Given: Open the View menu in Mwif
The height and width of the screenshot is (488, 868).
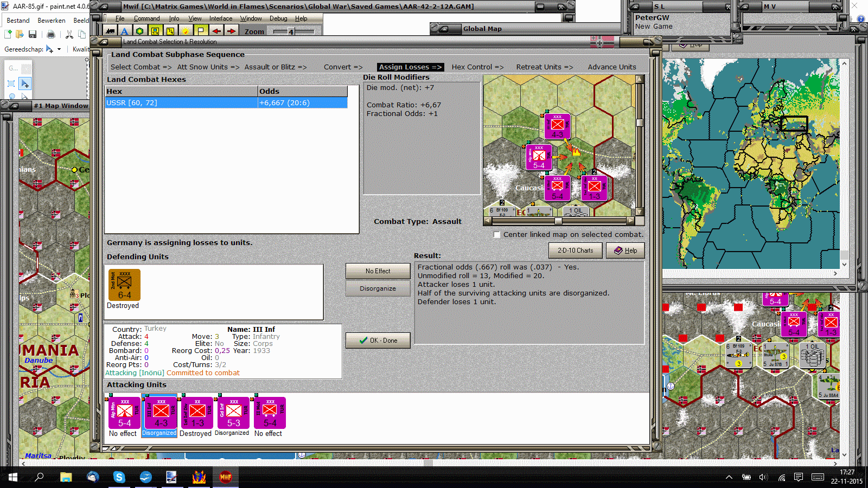Looking at the screenshot, I should (x=195, y=18).
